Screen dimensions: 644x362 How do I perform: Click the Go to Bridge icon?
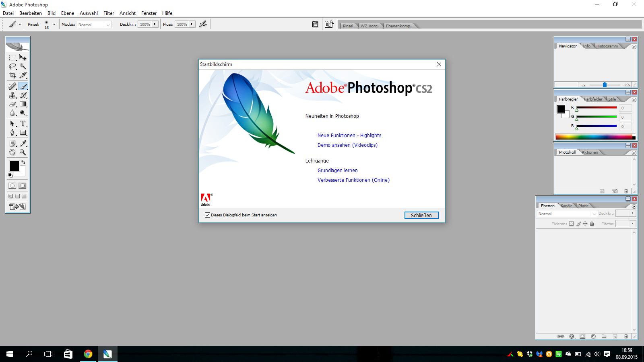pos(329,24)
